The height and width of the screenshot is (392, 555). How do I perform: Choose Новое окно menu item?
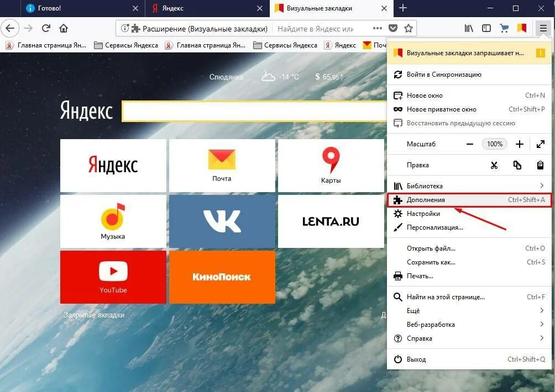click(469, 96)
